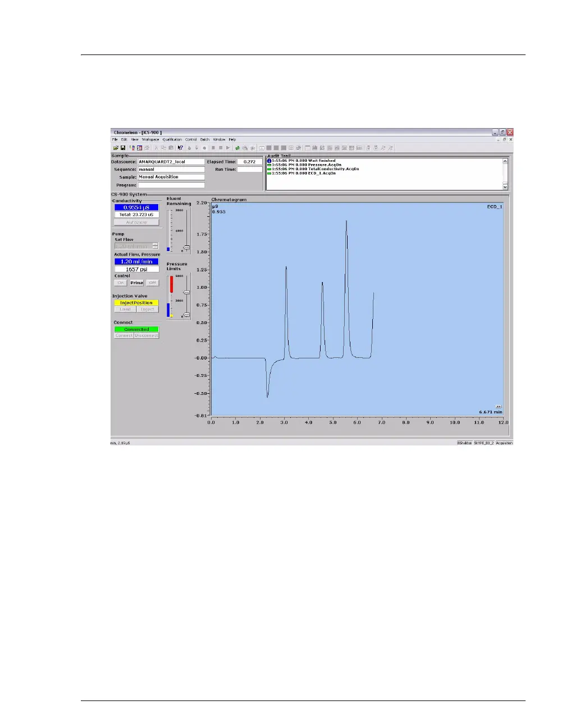This screenshot has width=566, height=728.
Task: Click the Save disk toolbar icon
Action: pyautogui.click(x=123, y=148)
